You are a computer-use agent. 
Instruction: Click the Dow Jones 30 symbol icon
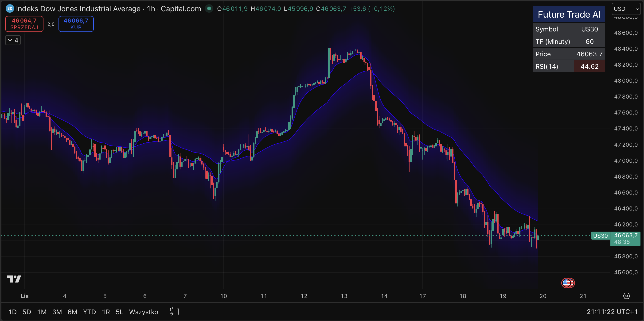[10, 8]
